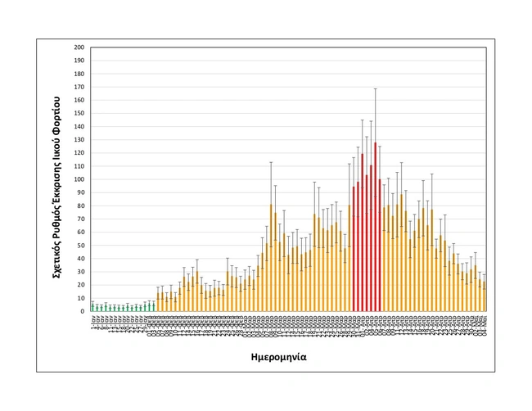Screen dimensions: 532x411
Task: Select the "50" y-axis tick label
Action: tap(81, 246)
